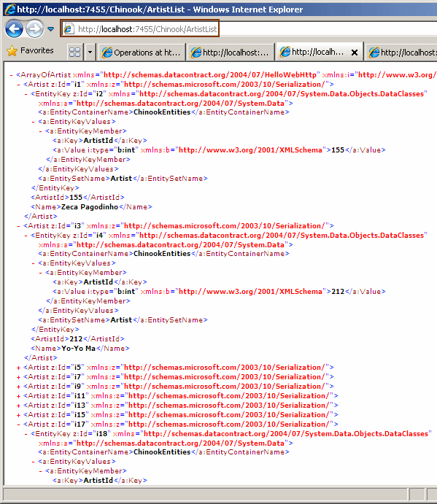The image size is (437, 504).
Task: Open the tab list dropdown arrow
Action: pyautogui.click(x=90, y=52)
